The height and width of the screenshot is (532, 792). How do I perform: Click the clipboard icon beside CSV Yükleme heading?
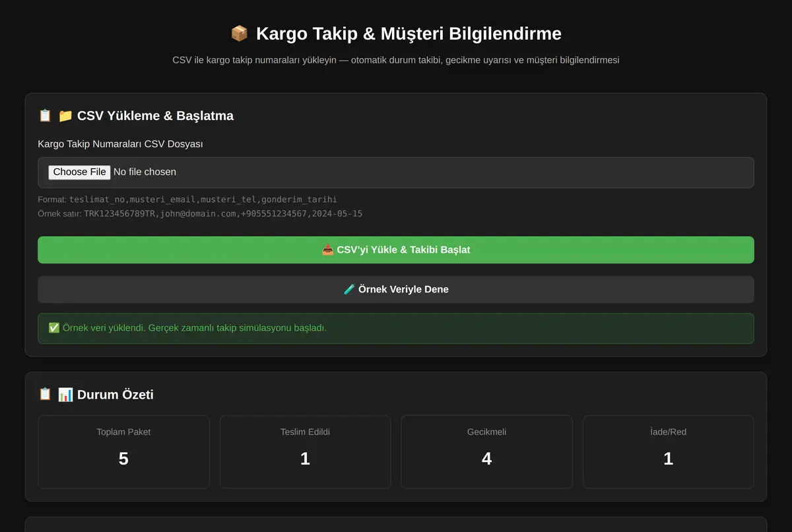pyautogui.click(x=45, y=116)
